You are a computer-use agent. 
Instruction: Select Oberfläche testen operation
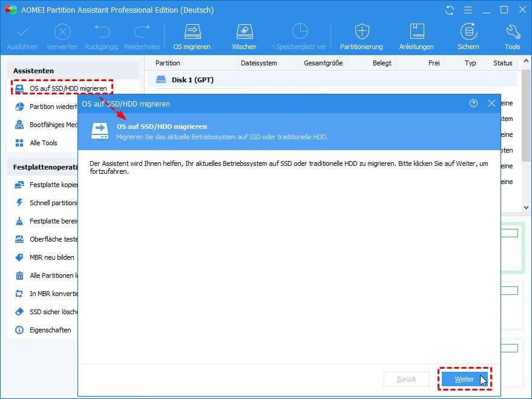pos(46,239)
